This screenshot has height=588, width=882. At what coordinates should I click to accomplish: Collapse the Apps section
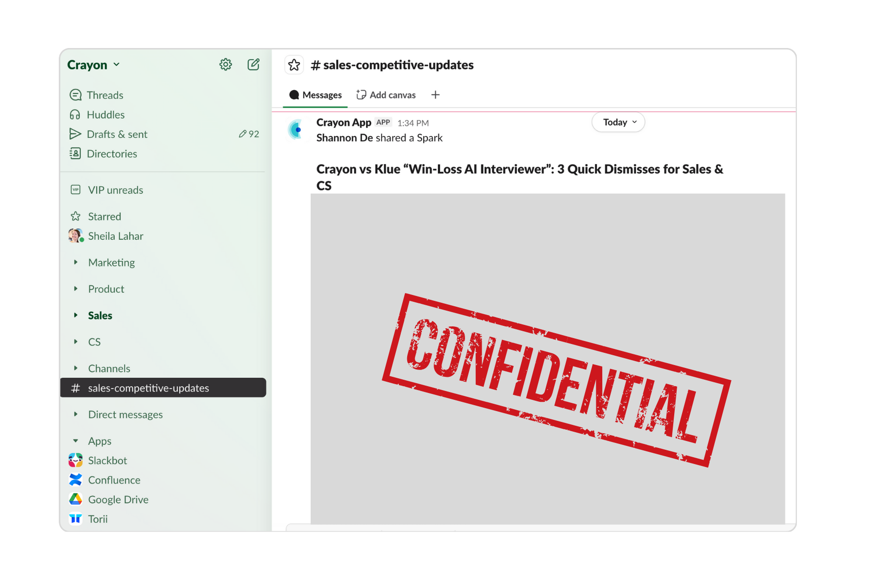(76, 441)
